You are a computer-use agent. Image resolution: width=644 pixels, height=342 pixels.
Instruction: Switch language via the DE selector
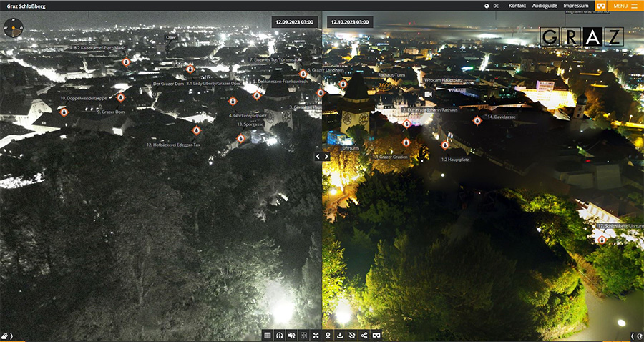pos(496,6)
